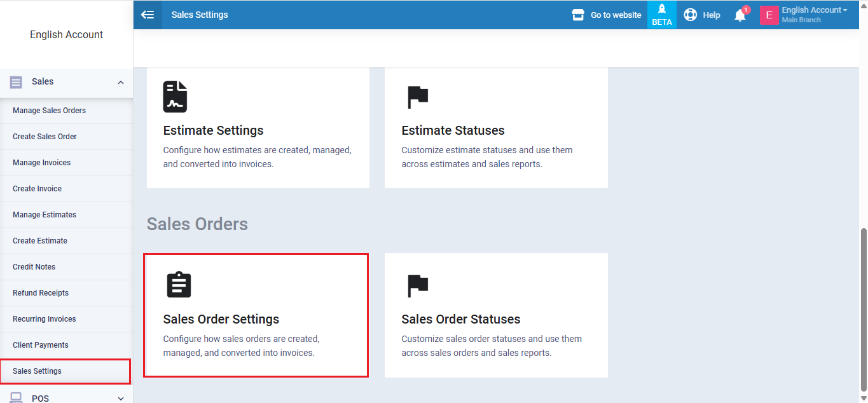This screenshot has width=868, height=403.
Task: Click the Go to website store icon
Action: (x=578, y=15)
